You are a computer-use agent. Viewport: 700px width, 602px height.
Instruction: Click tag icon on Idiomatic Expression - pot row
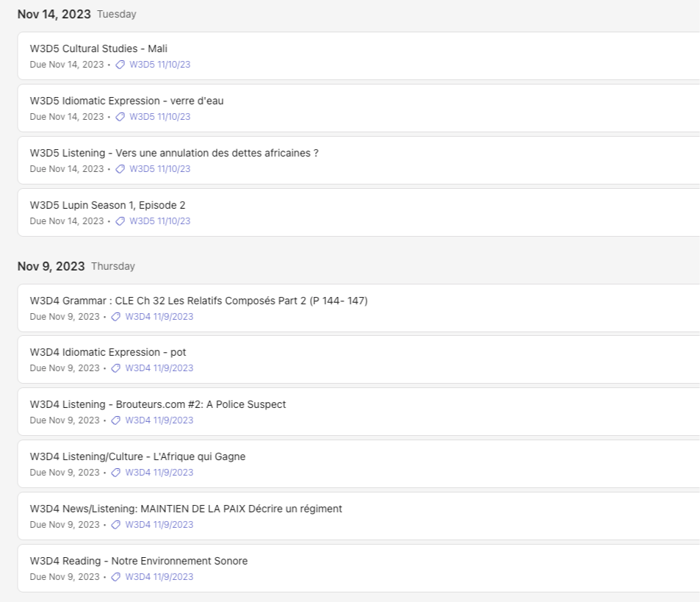[x=115, y=368]
